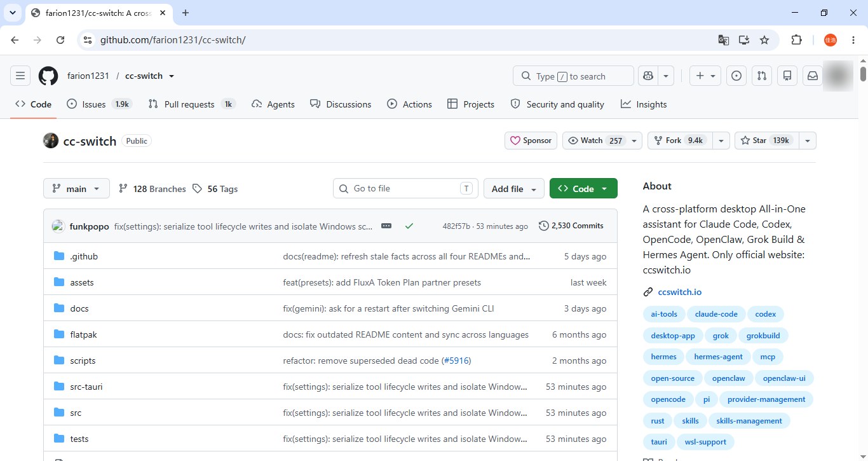This screenshot has width=868, height=461.
Task: Open the tests folder
Action: click(79, 439)
